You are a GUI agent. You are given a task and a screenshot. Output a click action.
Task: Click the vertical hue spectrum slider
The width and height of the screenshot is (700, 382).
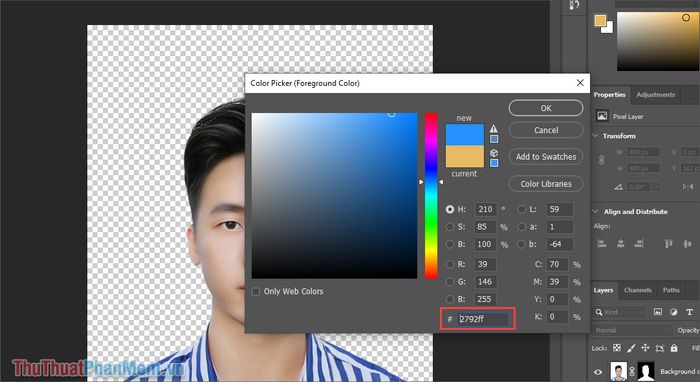pyautogui.click(x=431, y=195)
